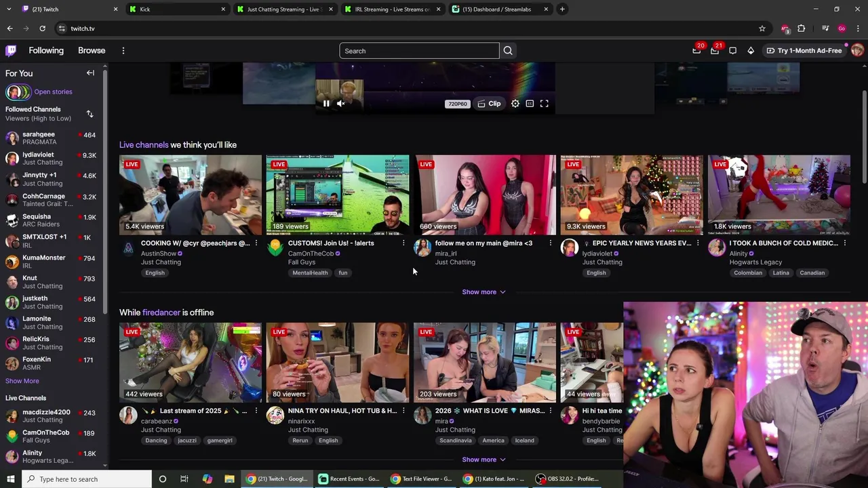Bookmark this page with the star icon
This screenshot has width=868, height=488.
(x=762, y=28)
